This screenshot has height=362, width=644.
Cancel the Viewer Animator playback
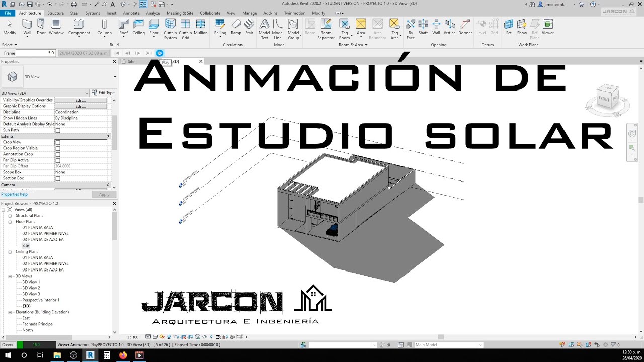pyautogui.click(x=8, y=345)
